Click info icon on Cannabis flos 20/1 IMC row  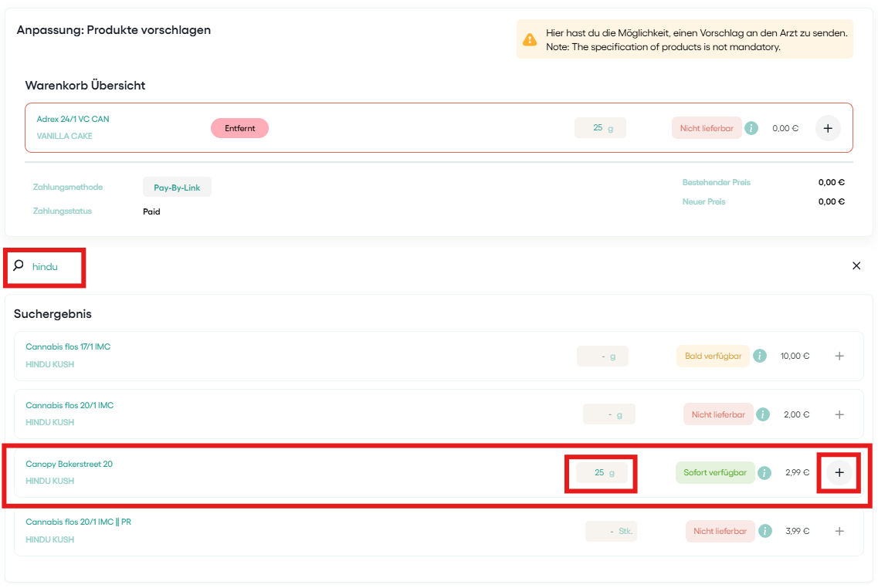pos(763,414)
